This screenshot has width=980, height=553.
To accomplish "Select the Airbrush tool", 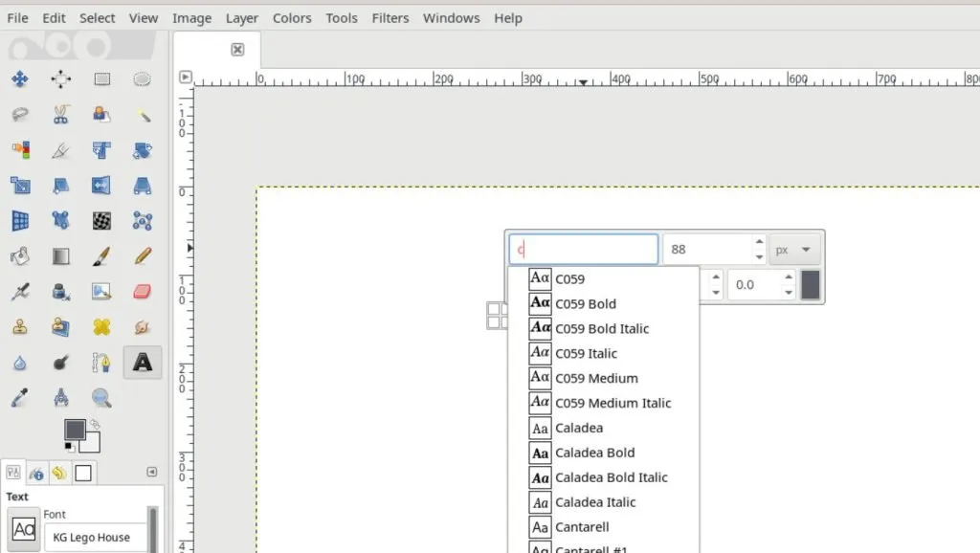I will 20,292.
